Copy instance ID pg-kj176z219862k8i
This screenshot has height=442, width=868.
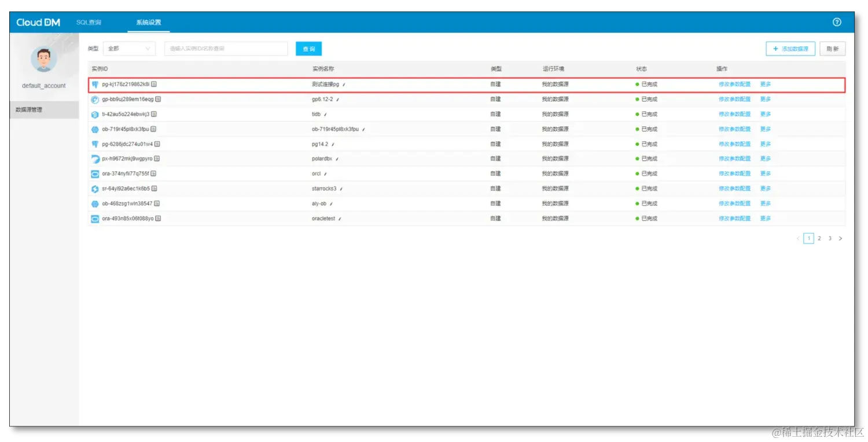pos(154,84)
